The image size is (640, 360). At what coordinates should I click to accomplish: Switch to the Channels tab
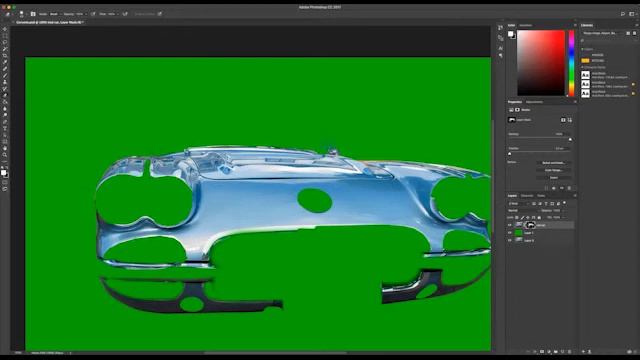pos(527,196)
